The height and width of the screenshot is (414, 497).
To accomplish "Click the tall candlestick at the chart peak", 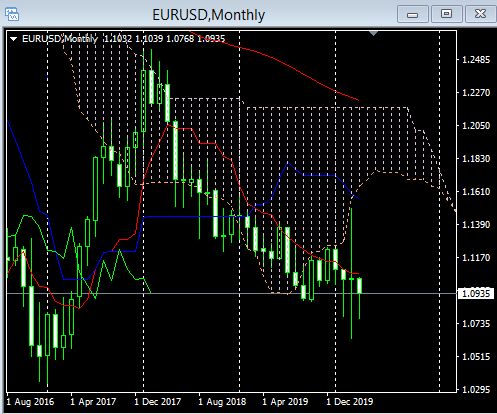I will (x=151, y=87).
